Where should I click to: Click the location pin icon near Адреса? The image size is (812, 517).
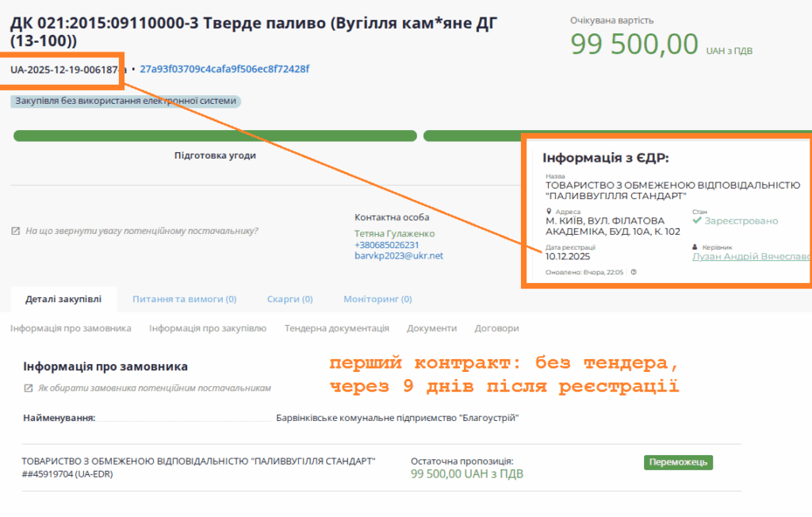point(549,212)
